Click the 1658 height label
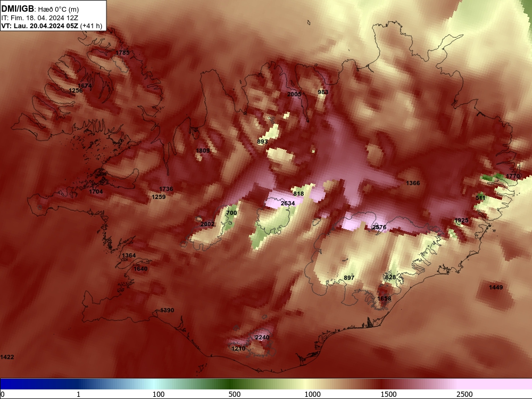Image resolution: width=532 pixels, height=399 pixels. click(384, 298)
